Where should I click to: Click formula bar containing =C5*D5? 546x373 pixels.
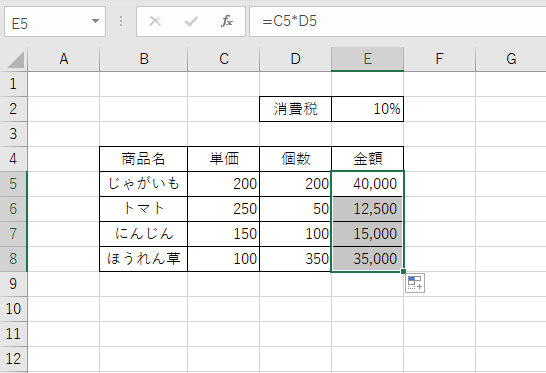pos(398,22)
